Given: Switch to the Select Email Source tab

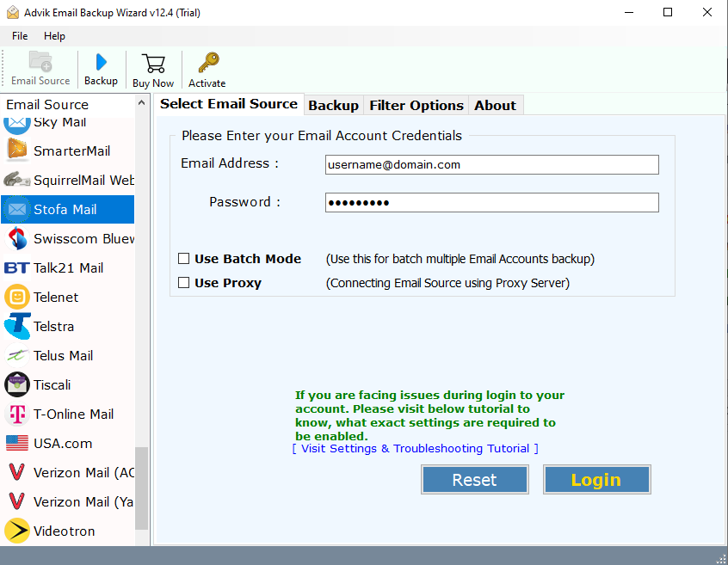Looking at the screenshot, I should click(229, 104).
